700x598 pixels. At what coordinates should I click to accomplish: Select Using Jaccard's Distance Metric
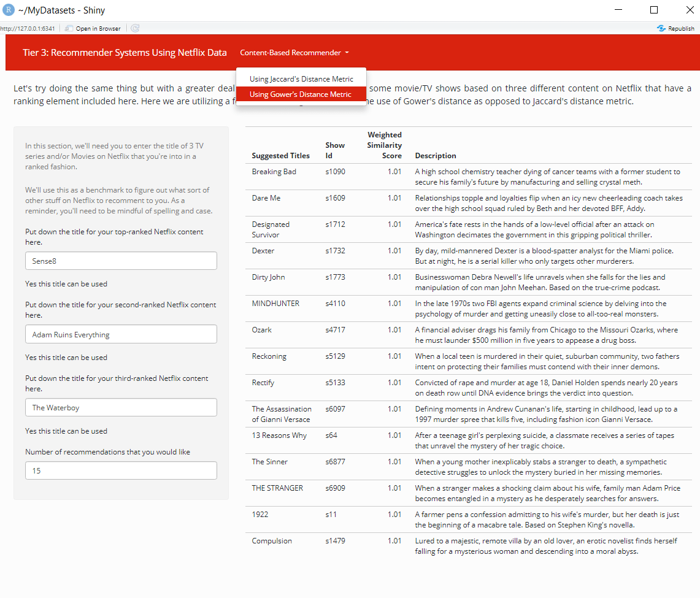coord(301,79)
